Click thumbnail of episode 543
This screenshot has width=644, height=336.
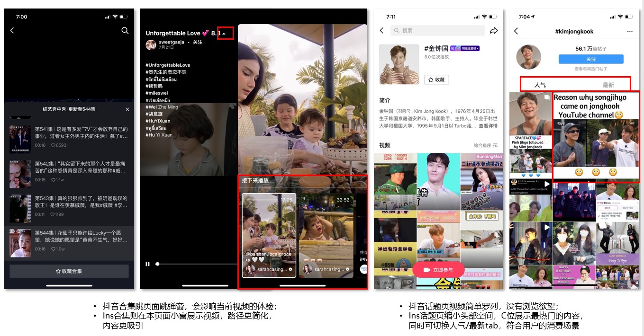[x=20, y=208]
